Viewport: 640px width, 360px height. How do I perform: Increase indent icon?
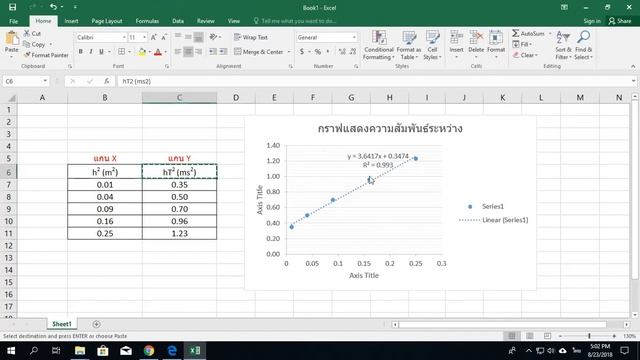coord(223,52)
